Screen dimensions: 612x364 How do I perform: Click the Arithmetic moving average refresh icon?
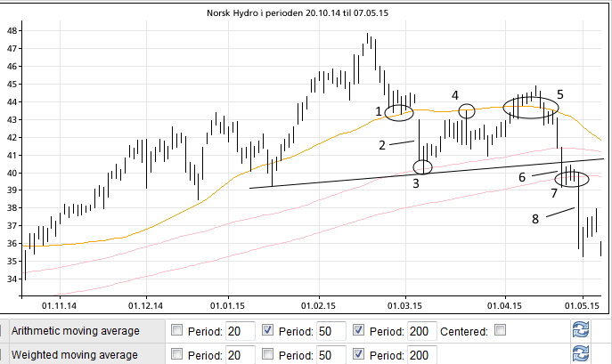(x=580, y=331)
